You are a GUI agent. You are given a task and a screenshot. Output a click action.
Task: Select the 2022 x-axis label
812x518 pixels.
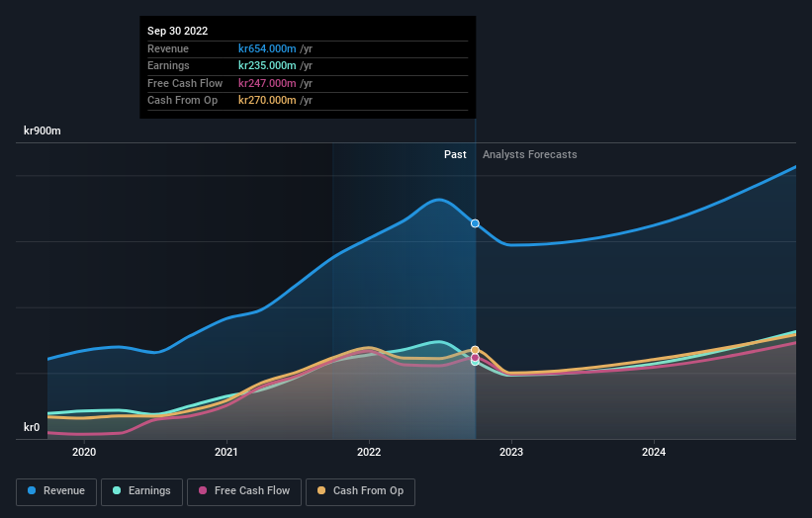tap(369, 452)
